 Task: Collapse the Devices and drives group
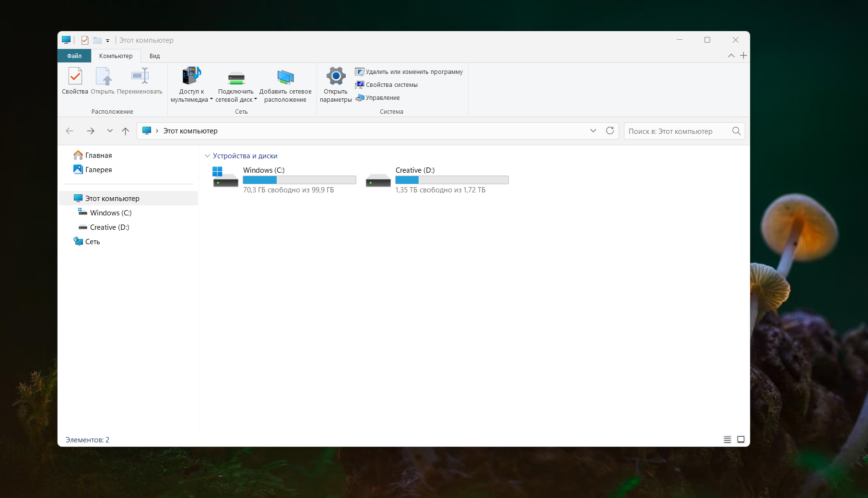tap(207, 156)
